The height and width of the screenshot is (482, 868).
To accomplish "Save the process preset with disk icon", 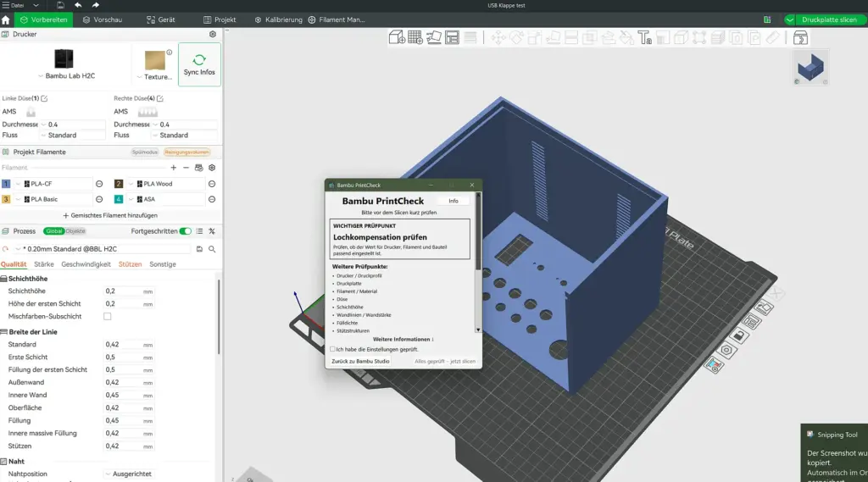I will point(199,249).
